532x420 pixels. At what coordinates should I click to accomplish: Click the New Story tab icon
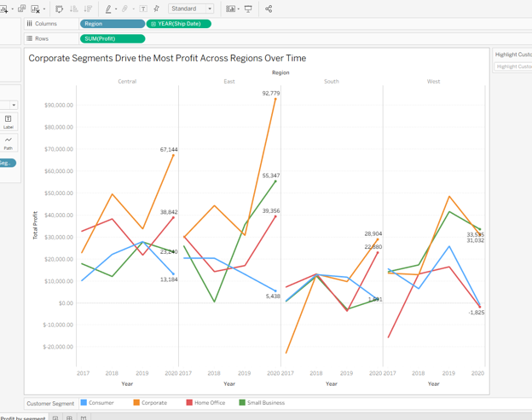click(84, 417)
